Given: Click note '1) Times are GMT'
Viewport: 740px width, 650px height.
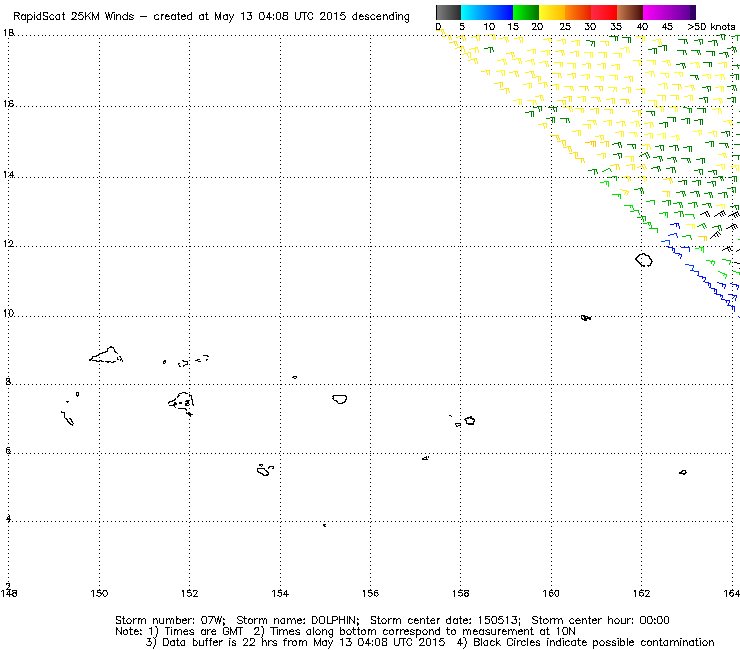Looking at the screenshot, I should (x=196, y=632).
